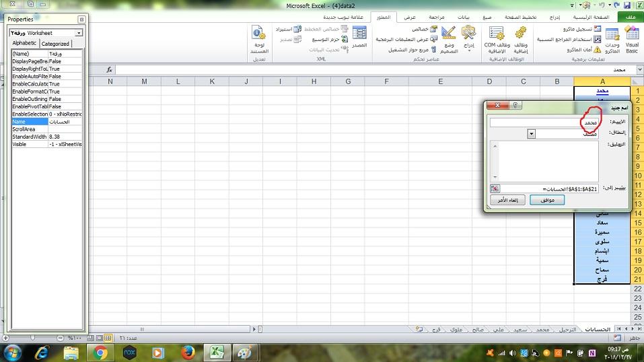
Task: Click the Macros (وحدات الماكرو) icon
Action: 612,40
